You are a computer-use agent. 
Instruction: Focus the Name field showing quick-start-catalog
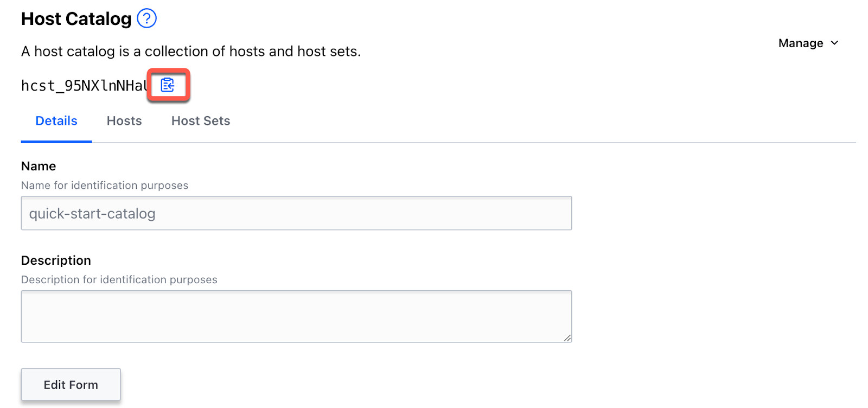click(x=296, y=213)
